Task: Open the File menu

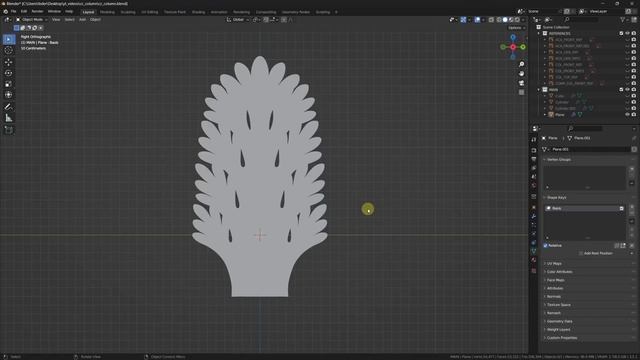Action: [x=13, y=11]
